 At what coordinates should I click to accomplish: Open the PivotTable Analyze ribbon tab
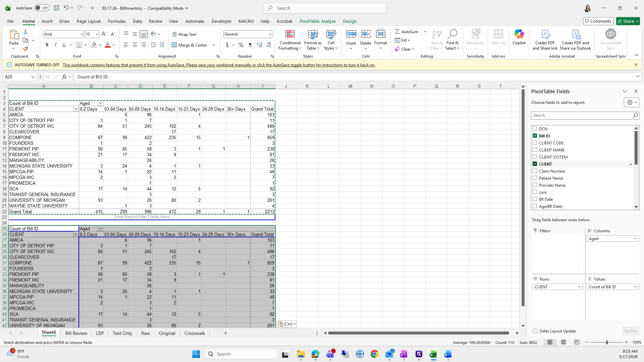coord(317,21)
